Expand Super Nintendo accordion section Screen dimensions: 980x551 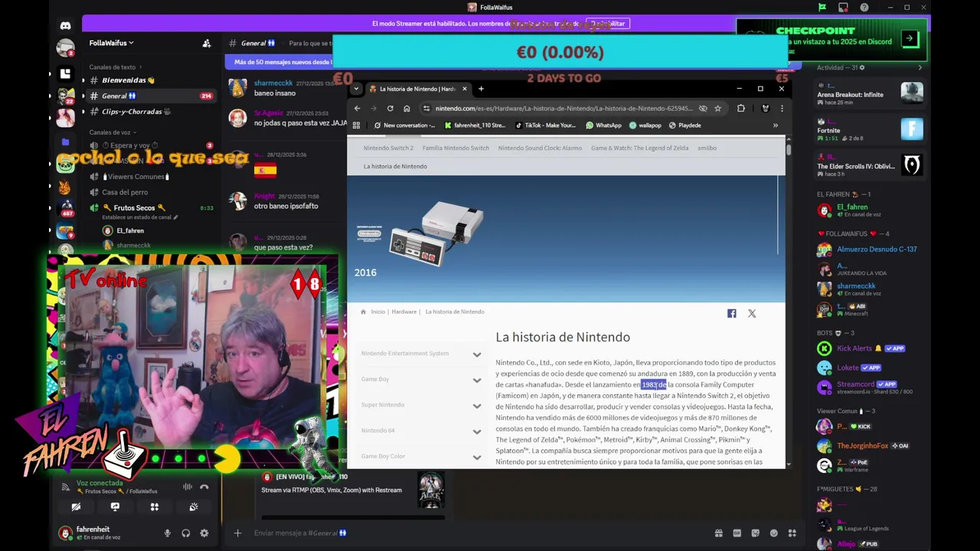point(420,405)
